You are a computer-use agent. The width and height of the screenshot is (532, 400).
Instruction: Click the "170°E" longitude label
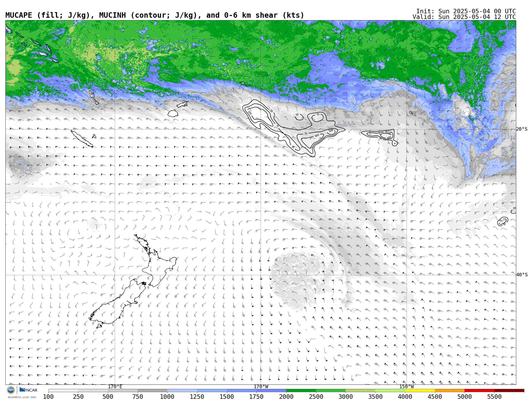pos(115,386)
